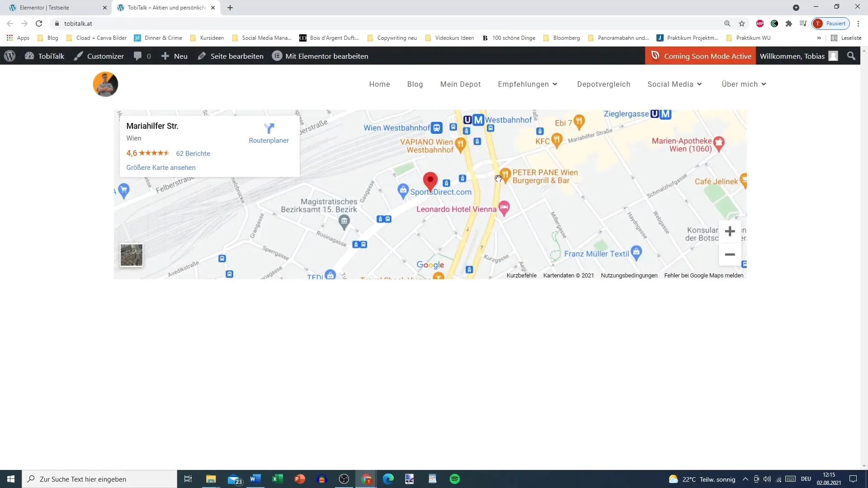
Task: Click the Routenplaner icon
Action: tap(269, 128)
